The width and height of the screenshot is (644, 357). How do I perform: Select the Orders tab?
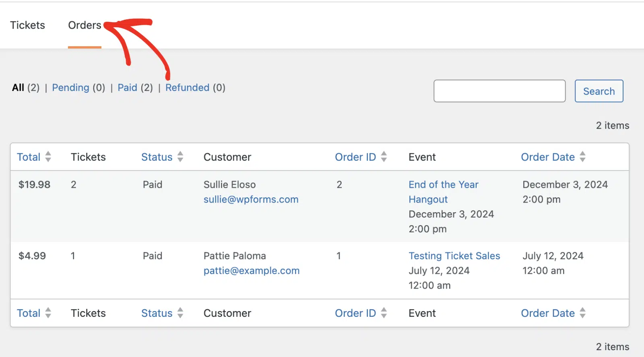85,25
